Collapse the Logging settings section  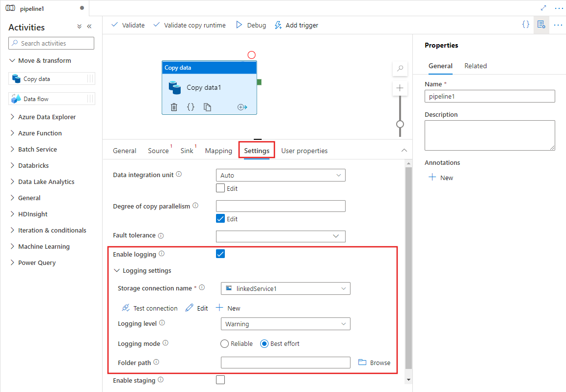pyautogui.click(x=117, y=270)
